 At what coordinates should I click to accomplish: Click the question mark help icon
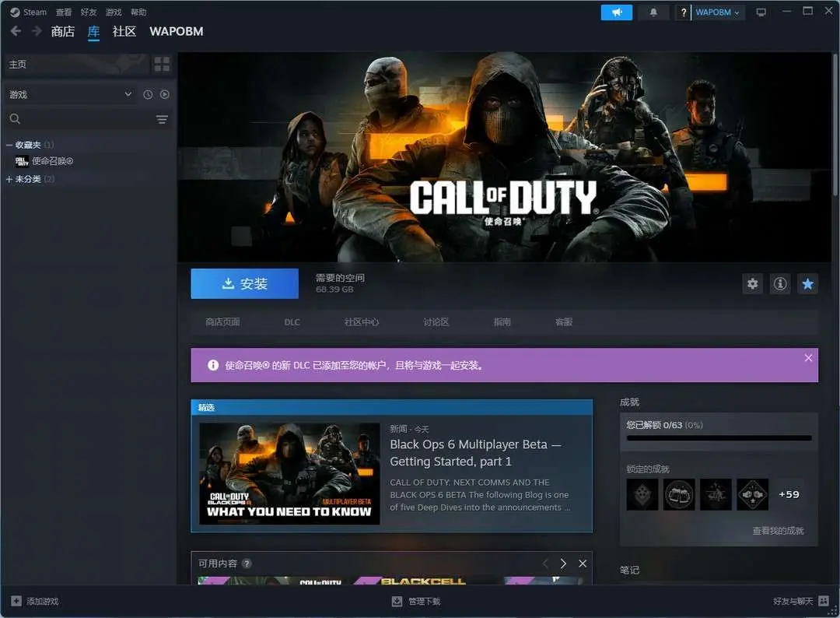(x=683, y=12)
